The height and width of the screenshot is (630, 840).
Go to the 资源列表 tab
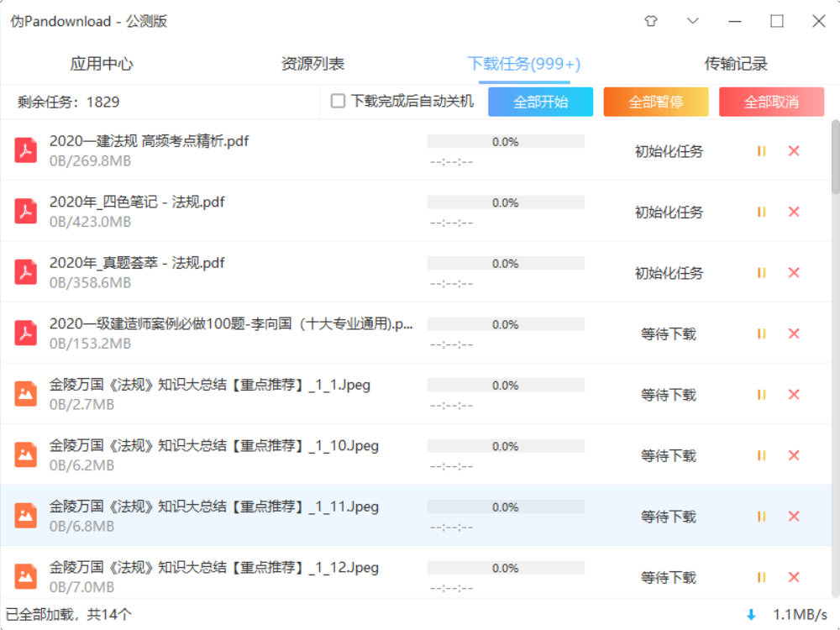tap(315, 62)
